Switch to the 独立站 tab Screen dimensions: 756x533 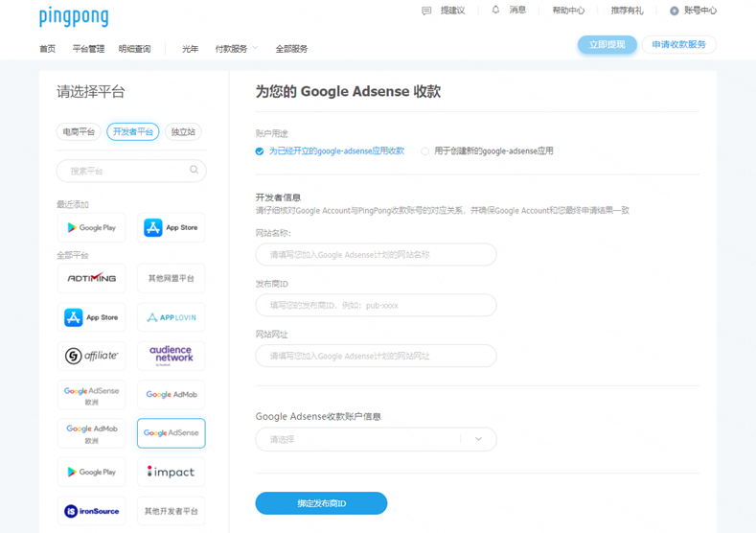click(183, 131)
